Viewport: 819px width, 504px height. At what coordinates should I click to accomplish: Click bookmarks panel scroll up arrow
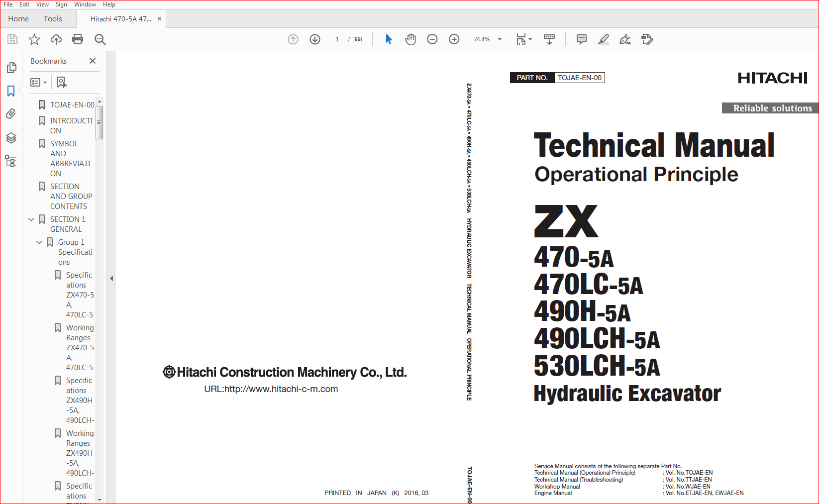click(100, 101)
